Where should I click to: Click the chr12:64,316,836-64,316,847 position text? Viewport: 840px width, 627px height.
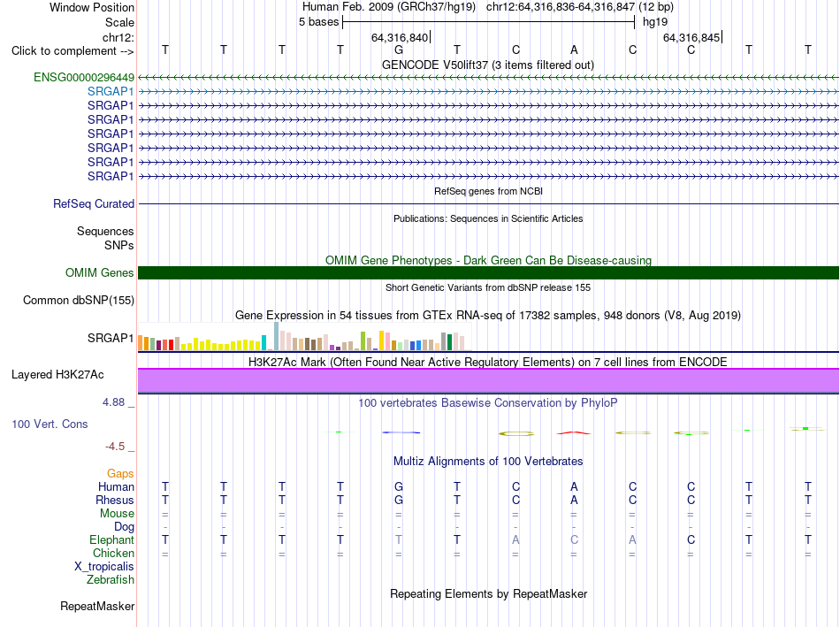click(x=580, y=7)
